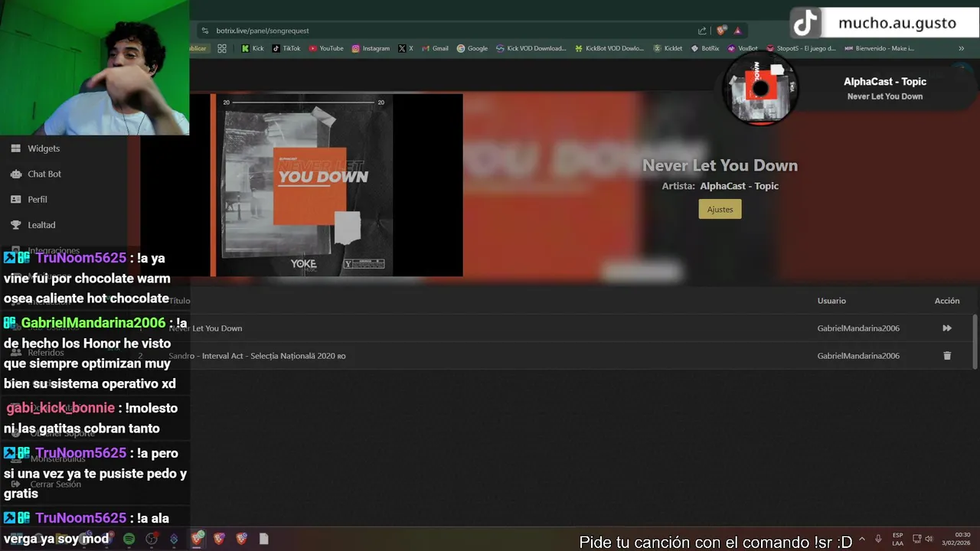Image resolution: width=980 pixels, height=551 pixels.
Task: Open the Google bookmark
Action: 472,48
